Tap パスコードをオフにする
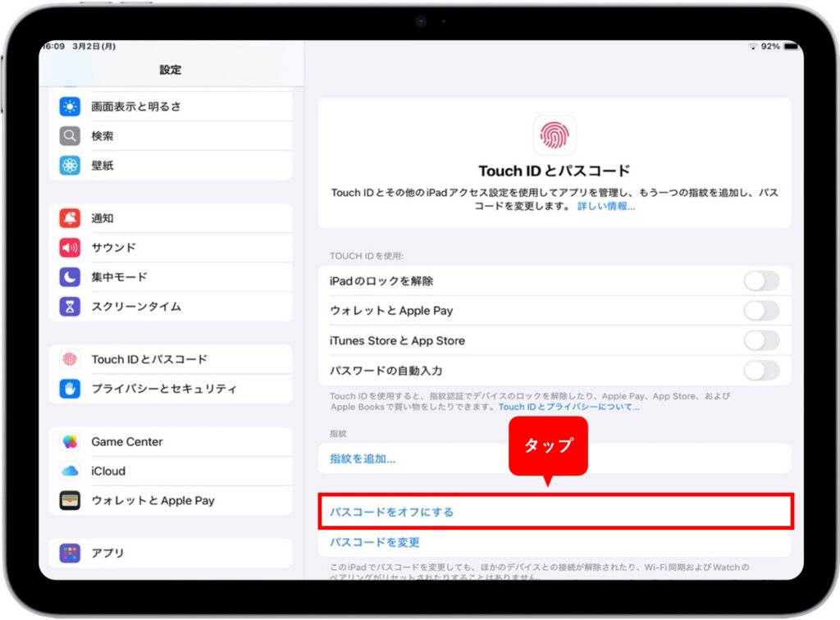840x620 pixels. pyautogui.click(x=391, y=512)
